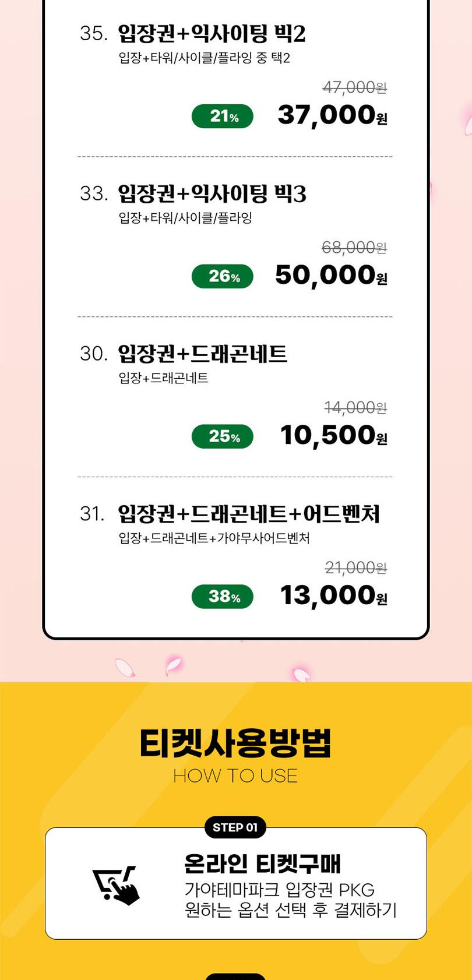
Task: Click the 50,000원 sale price
Action: [332, 275]
